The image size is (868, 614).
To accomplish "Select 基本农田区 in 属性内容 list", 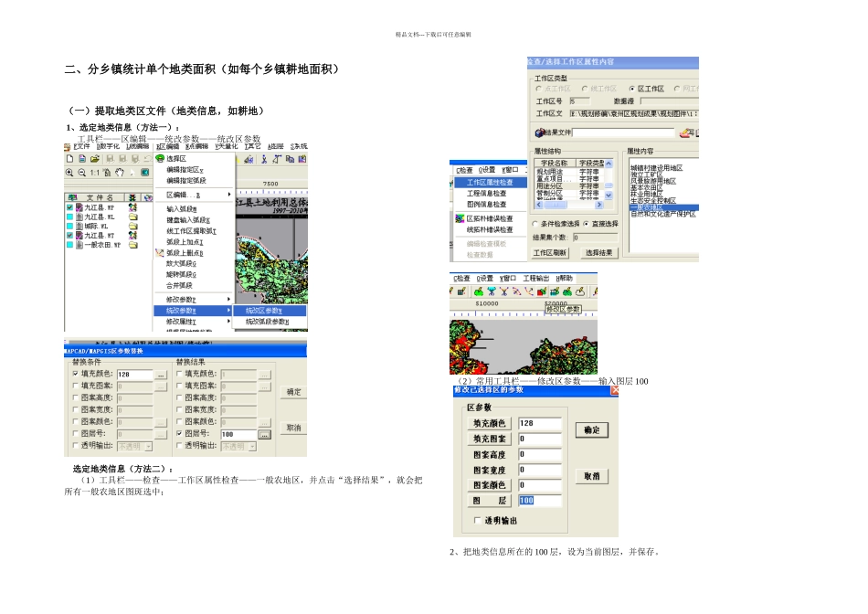I will click(x=646, y=187).
